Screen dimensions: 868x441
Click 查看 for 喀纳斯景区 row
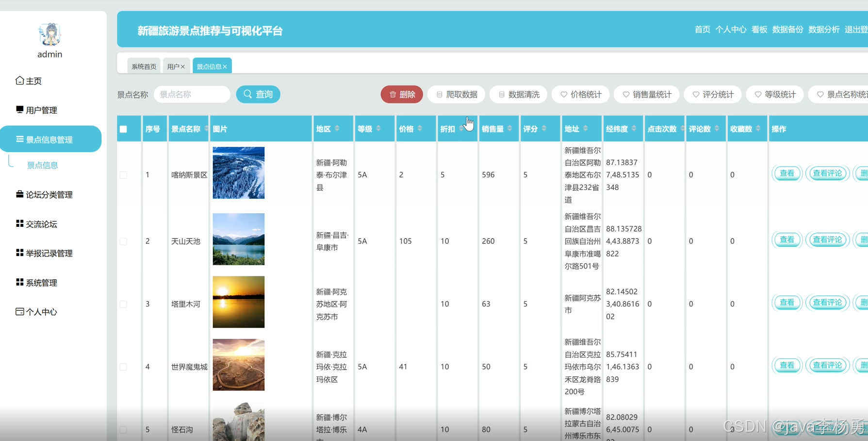pyautogui.click(x=787, y=173)
